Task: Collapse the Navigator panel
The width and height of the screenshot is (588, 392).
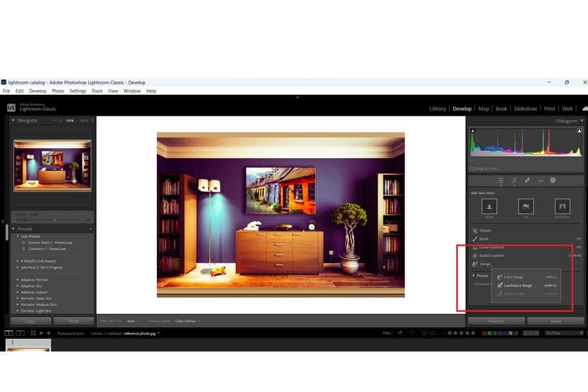Action: [13, 121]
